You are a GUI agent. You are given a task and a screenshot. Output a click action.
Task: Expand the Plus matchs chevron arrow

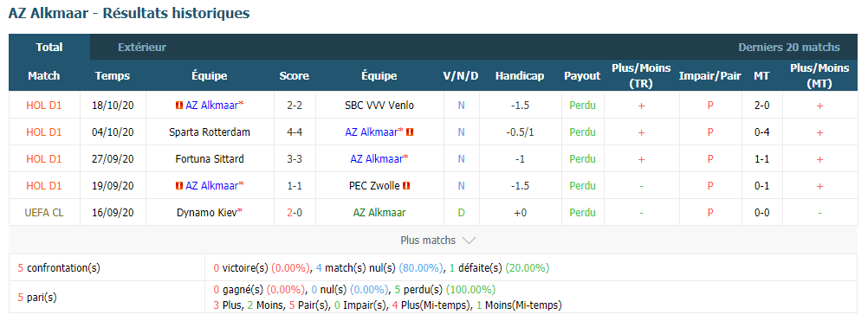(x=469, y=241)
